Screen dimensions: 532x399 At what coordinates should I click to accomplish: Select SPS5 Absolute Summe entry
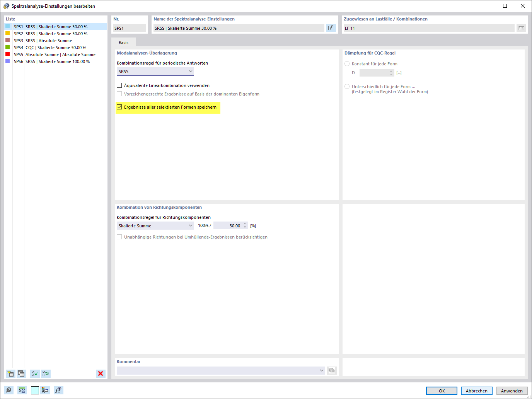[56, 55]
